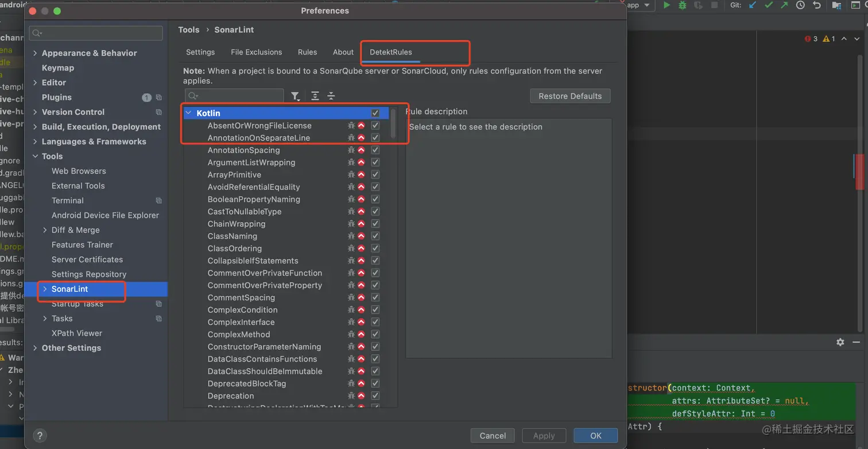Select SonarLint in the settings tree

click(70, 289)
